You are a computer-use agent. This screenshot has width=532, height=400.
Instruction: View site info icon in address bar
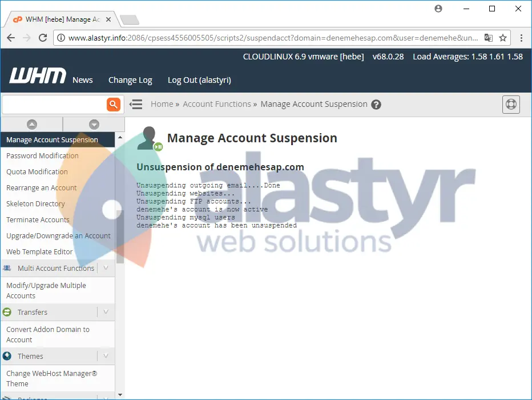tap(61, 38)
